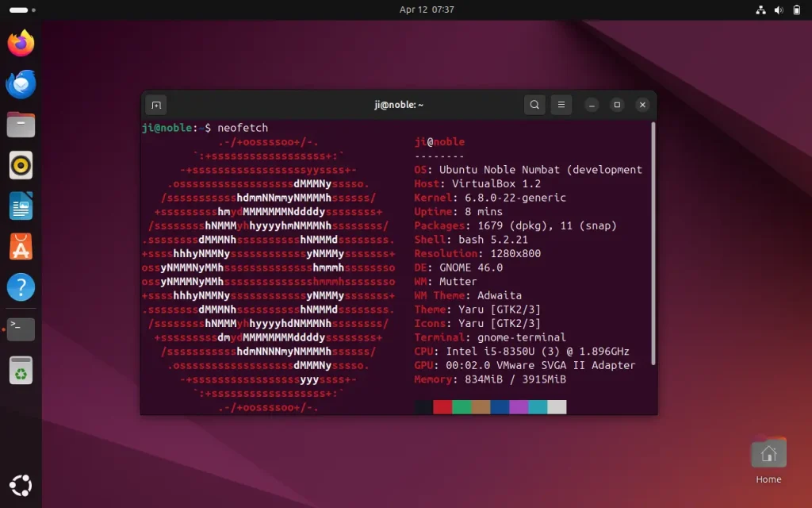Click the 'VirtualBox 1.2' host value

(x=496, y=184)
